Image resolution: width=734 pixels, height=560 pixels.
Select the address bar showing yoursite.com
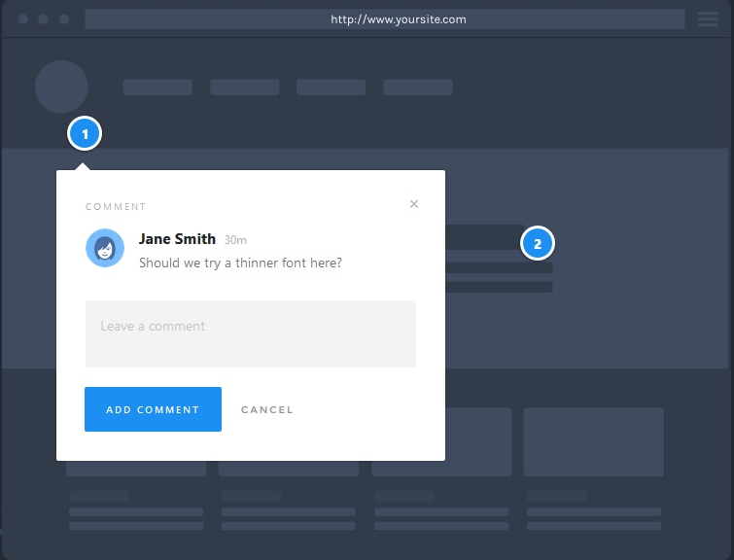click(x=385, y=19)
